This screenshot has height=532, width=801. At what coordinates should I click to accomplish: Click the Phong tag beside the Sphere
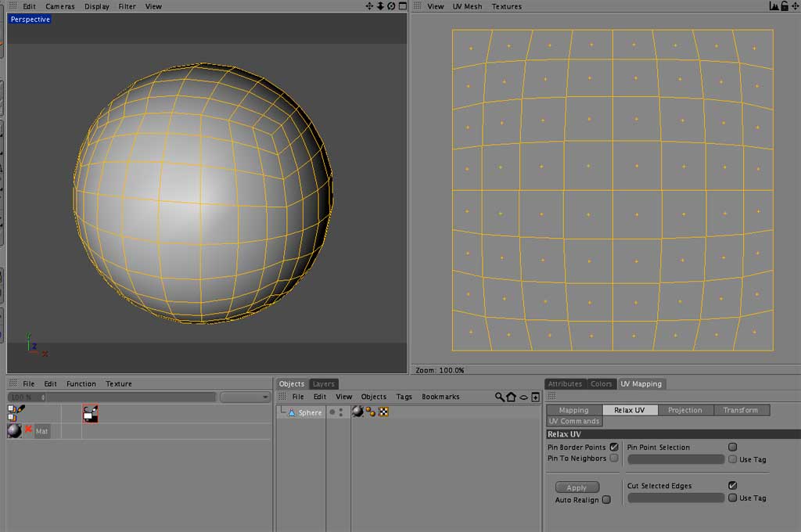tap(371, 411)
